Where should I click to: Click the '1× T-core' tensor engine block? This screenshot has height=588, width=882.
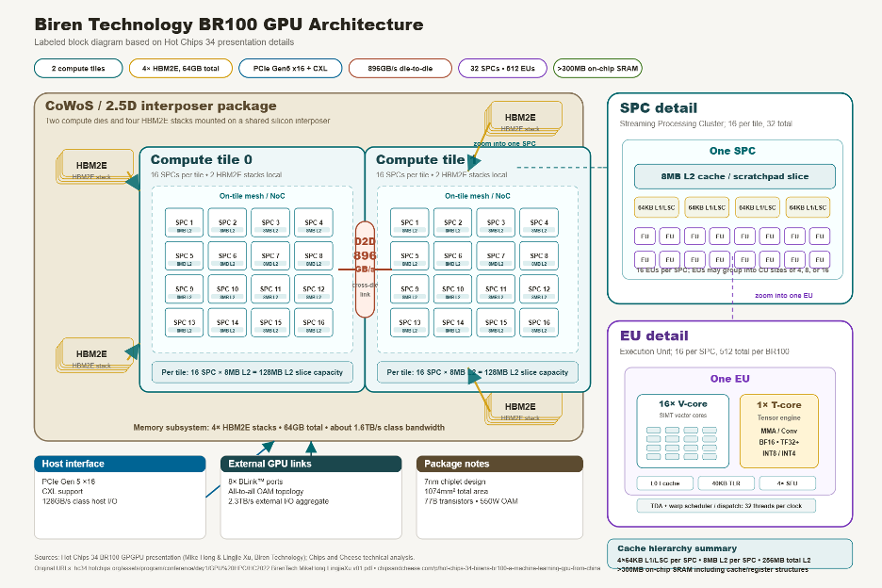(778, 431)
